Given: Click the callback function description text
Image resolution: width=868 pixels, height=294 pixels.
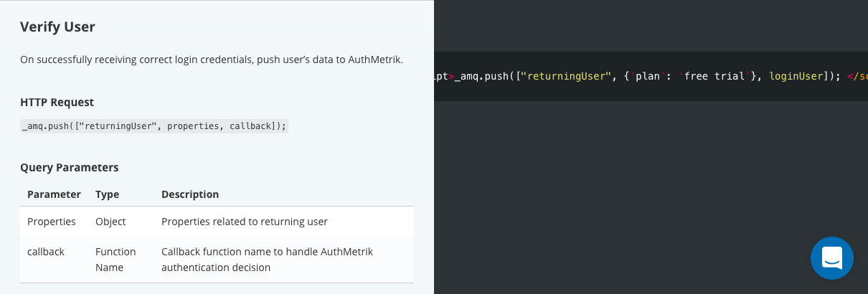Looking at the screenshot, I should coord(267,260).
